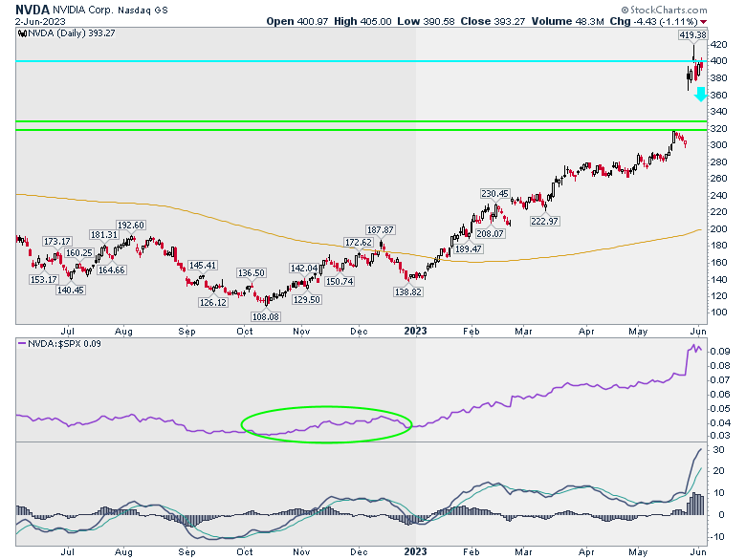The height and width of the screenshot is (560, 746).
Task: Select the 230.45 price label
Action: (x=494, y=193)
